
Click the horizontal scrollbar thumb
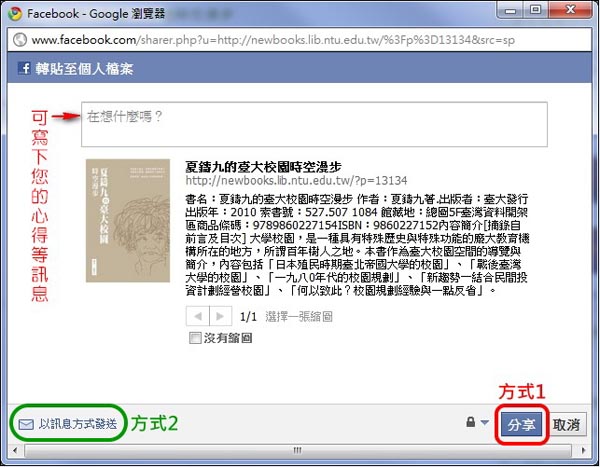pos(298,450)
